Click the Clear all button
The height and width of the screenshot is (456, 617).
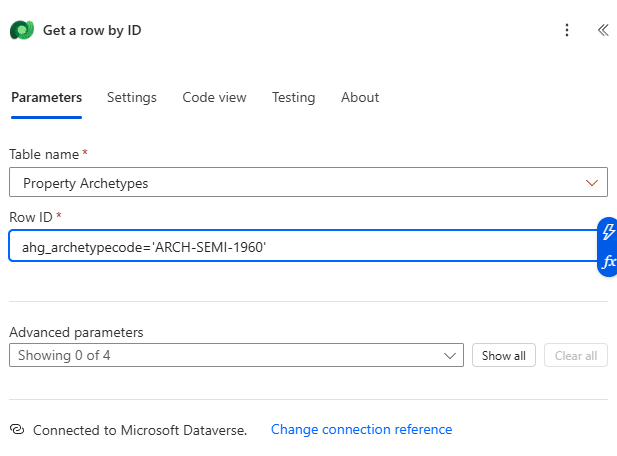[x=576, y=355]
